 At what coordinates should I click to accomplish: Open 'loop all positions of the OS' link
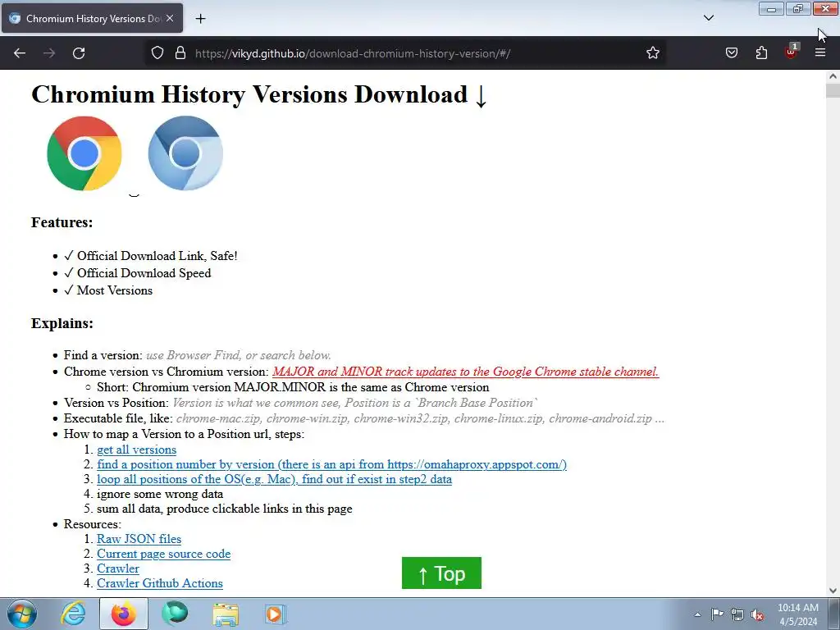(x=274, y=479)
